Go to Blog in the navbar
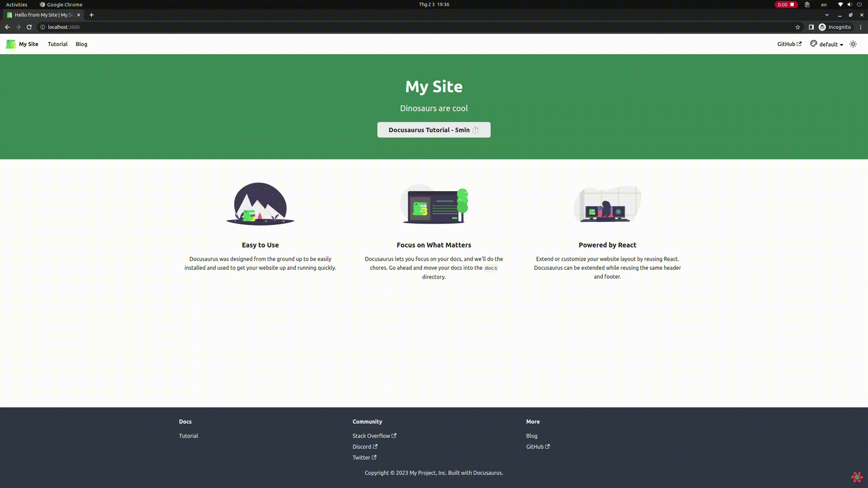Screen dimensions: 868x488 (81, 44)
